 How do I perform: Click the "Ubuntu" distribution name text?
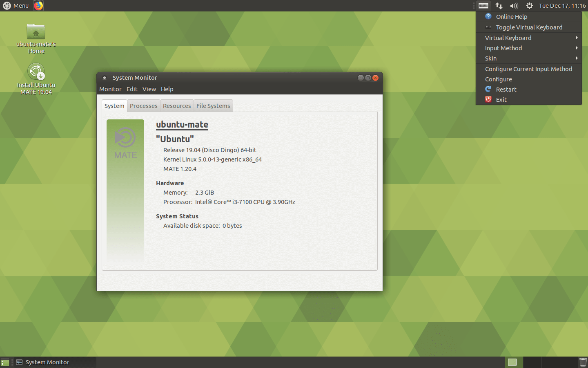(175, 139)
